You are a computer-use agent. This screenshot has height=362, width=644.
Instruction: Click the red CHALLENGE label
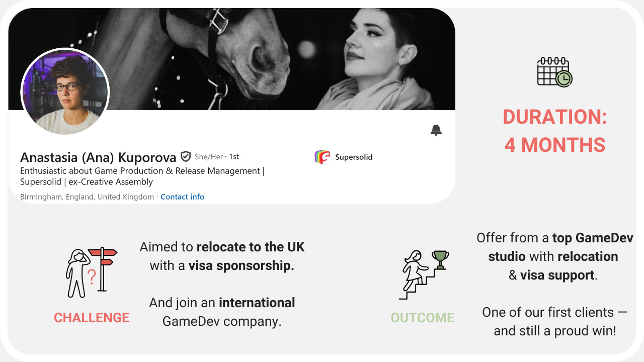coord(92,318)
